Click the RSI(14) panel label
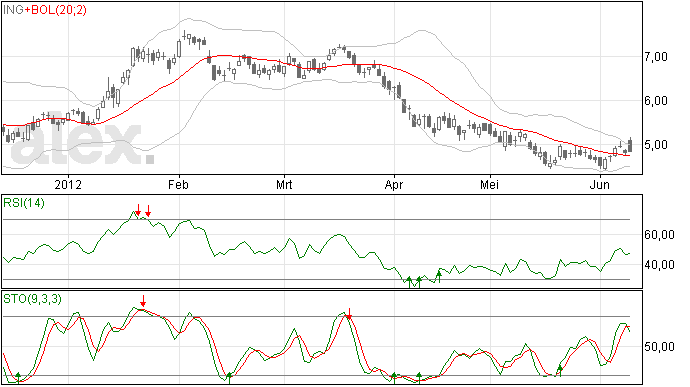Screen dimensions: 690x387 (x=24, y=203)
